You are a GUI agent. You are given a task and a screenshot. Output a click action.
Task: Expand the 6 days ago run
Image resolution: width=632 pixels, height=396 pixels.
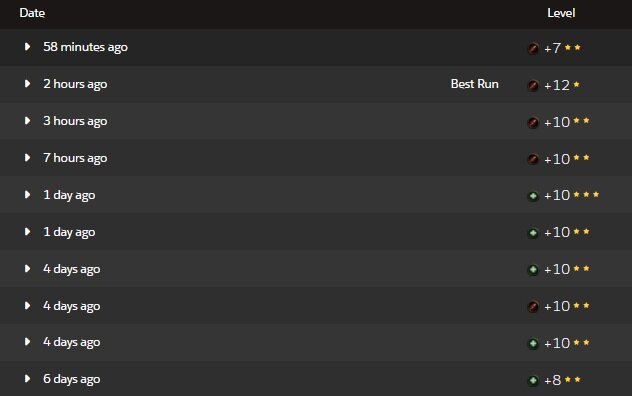27,378
